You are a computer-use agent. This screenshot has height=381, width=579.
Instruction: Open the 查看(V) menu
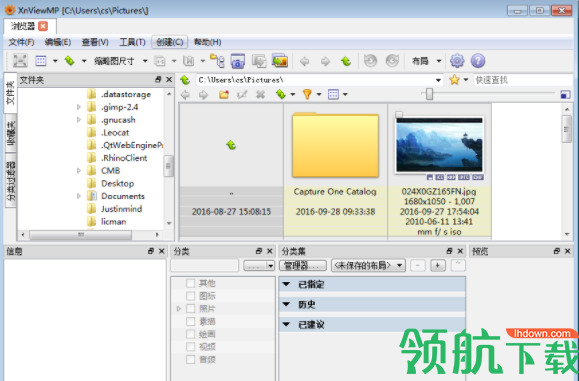(x=95, y=42)
